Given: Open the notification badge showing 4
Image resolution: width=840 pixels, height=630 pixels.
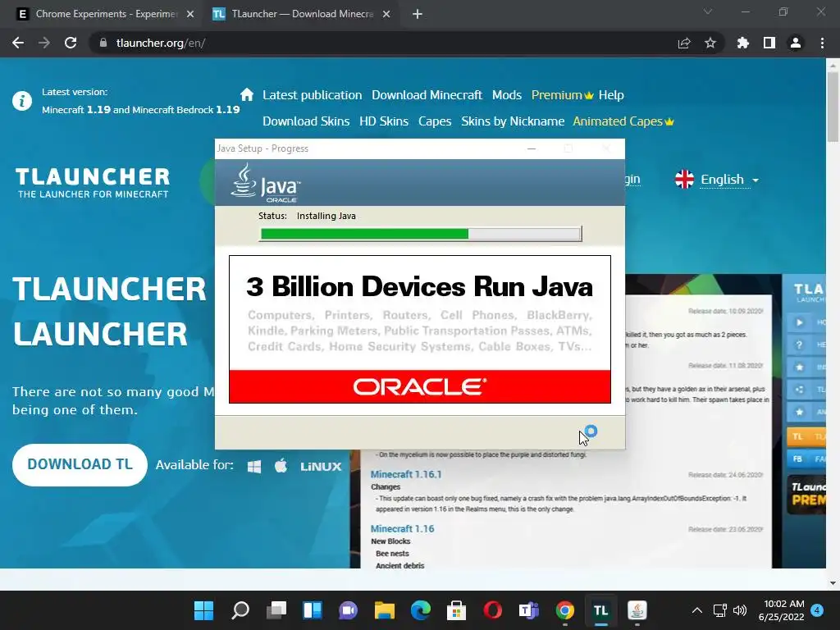Looking at the screenshot, I should tap(817, 610).
